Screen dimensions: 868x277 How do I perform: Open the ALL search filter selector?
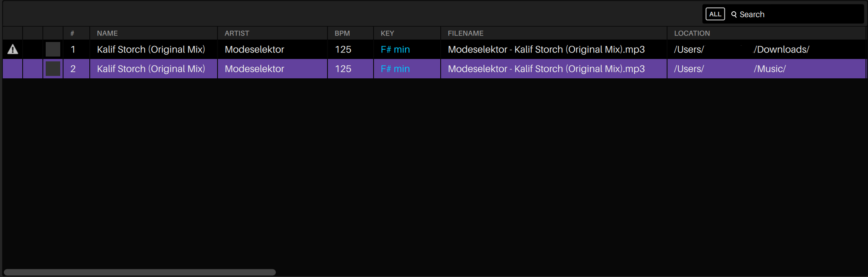[715, 14]
